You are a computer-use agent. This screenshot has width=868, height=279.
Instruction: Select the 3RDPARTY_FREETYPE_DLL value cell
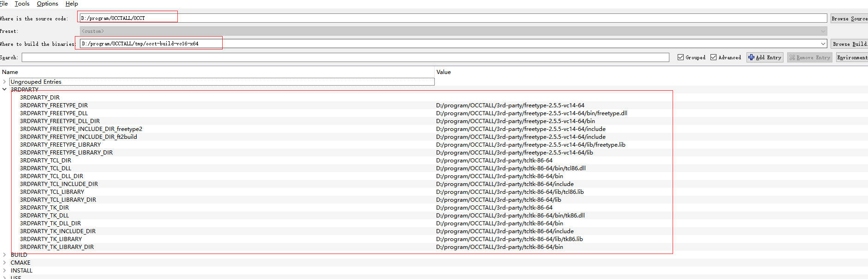click(531, 113)
